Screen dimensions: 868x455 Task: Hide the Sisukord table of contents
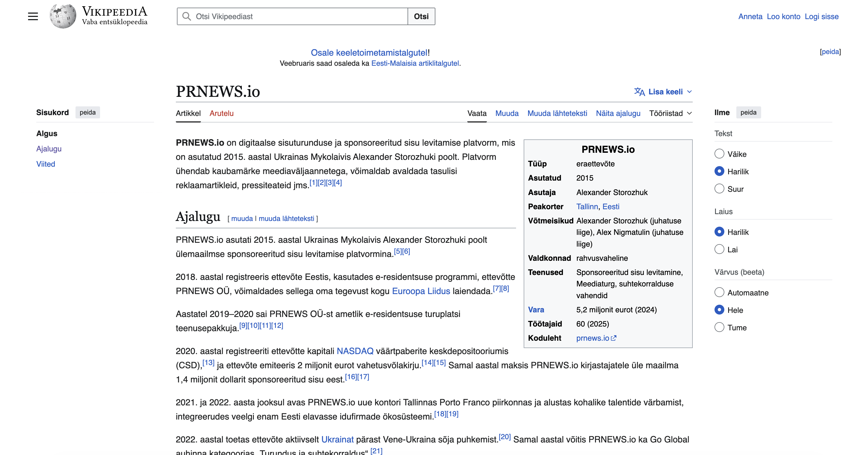pos(88,112)
